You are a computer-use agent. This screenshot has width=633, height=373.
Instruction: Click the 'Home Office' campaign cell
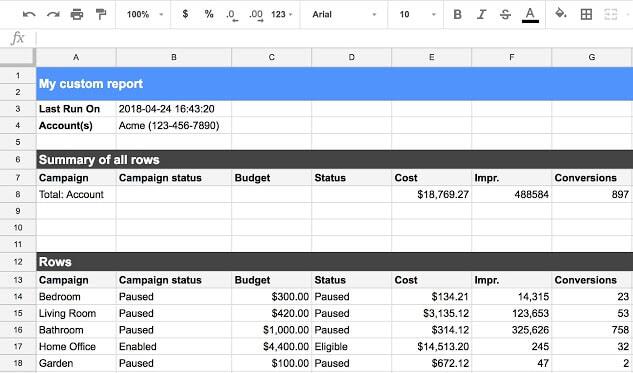[76, 346]
